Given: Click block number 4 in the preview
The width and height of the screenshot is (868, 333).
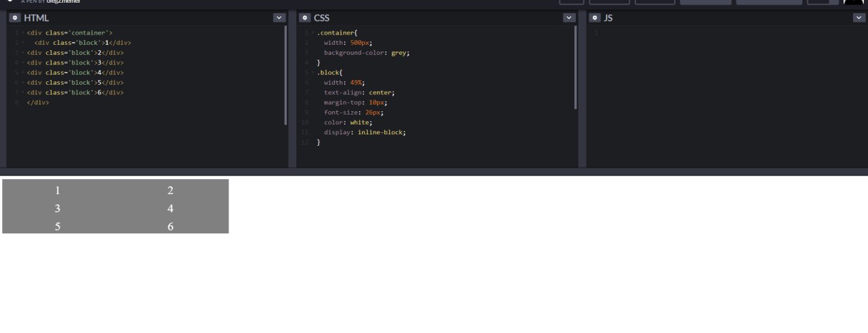Looking at the screenshot, I should point(170,209).
